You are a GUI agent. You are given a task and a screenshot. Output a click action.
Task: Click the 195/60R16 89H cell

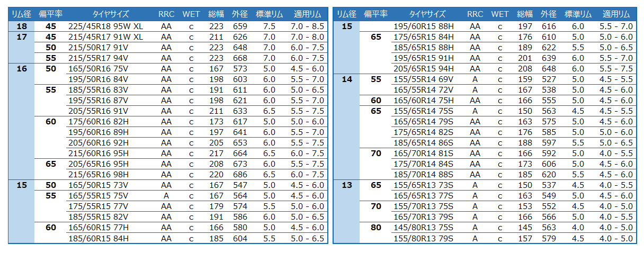[x=99, y=132]
